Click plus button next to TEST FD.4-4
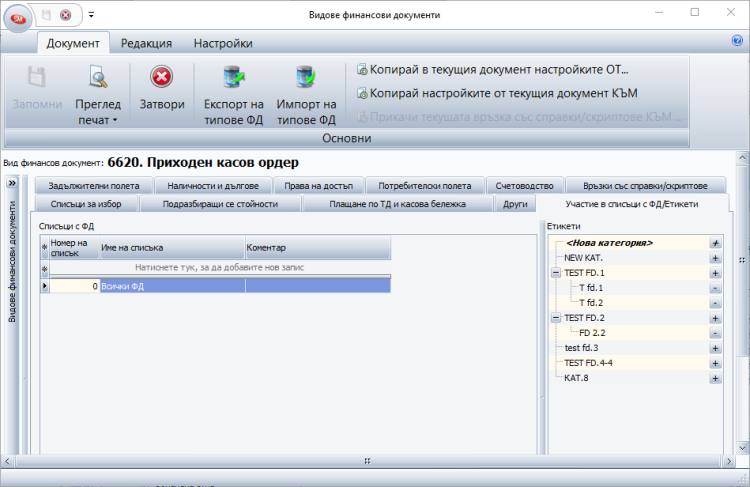Viewport: 750px width, 487px height. (x=715, y=363)
